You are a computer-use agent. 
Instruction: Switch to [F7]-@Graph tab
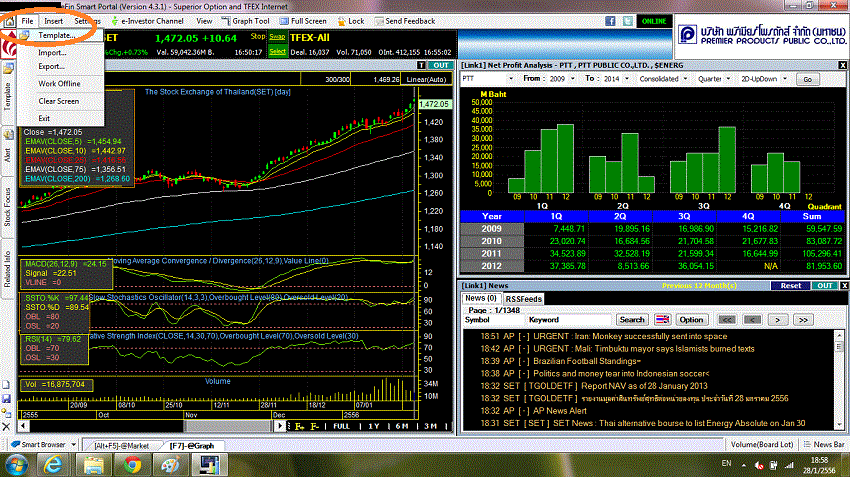(192, 446)
